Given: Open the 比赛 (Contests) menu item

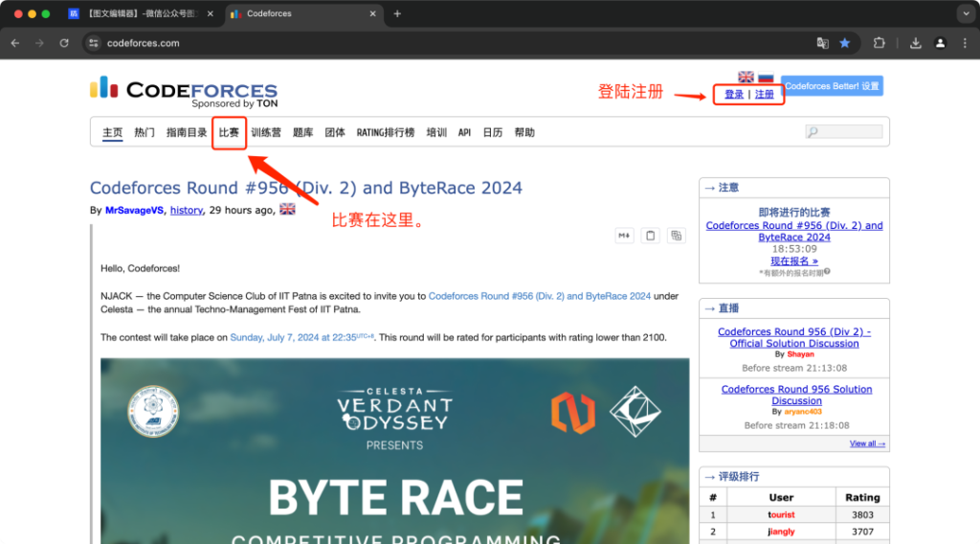Looking at the screenshot, I should (229, 133).
